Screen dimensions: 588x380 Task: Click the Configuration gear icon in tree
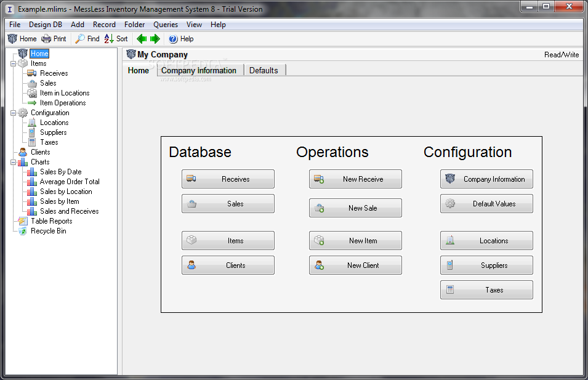(23, 113)
